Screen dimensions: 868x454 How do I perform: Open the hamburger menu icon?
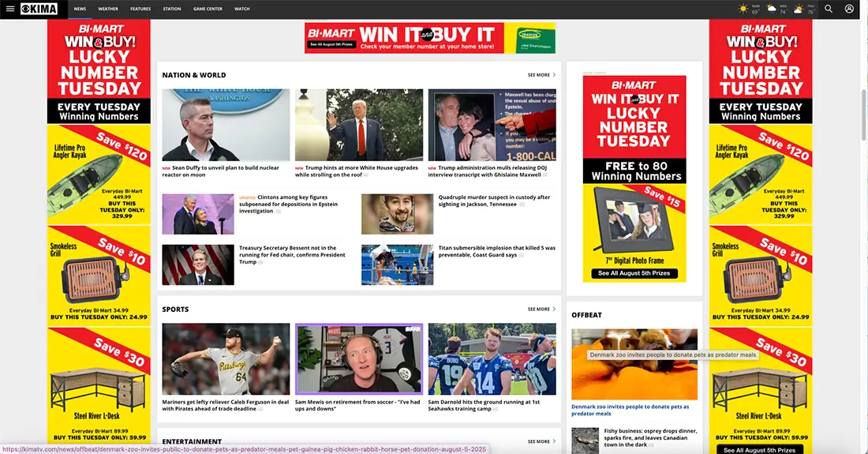click(x=10, y=9)
